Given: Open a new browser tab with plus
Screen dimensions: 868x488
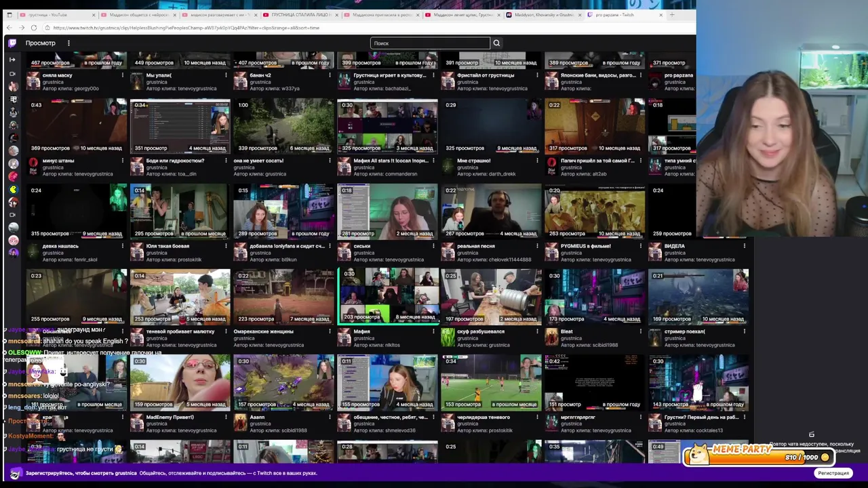Looking at the screenshot, I should click(672, 14).
